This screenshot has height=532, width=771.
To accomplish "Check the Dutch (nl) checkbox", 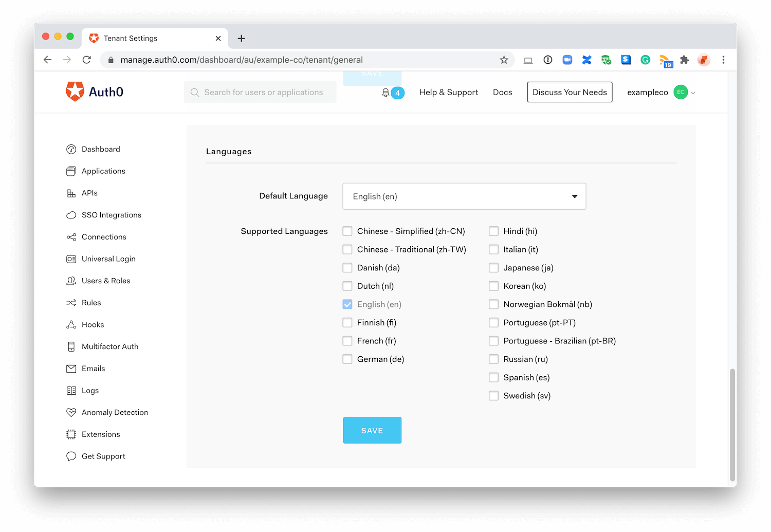I will click(x=347, y=286).
